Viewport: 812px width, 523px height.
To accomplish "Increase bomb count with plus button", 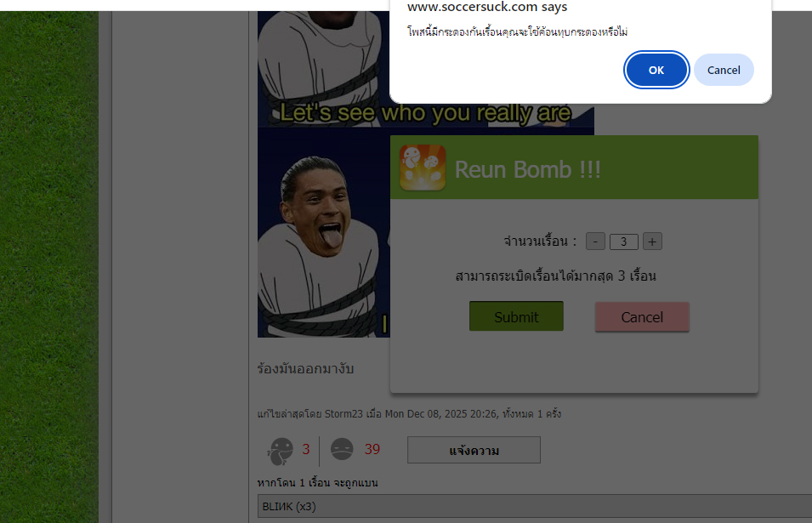I will point(652,242).
